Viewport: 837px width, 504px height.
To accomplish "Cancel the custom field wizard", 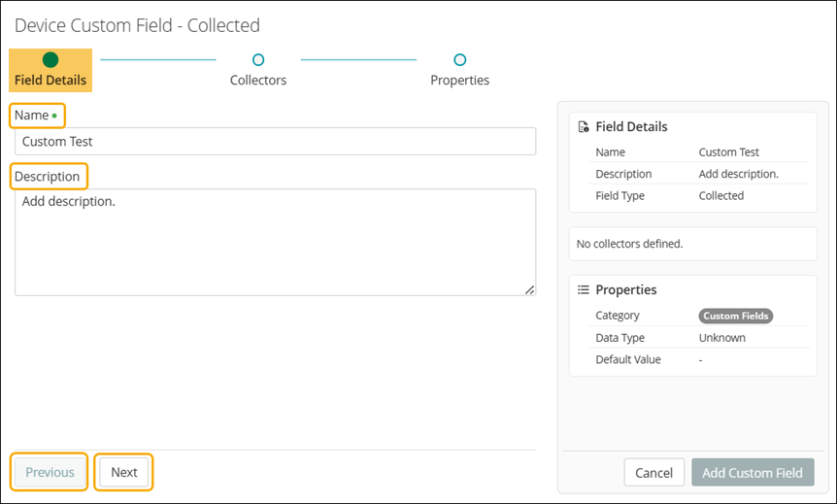I will pyautogui.click(x=653, y=473).
